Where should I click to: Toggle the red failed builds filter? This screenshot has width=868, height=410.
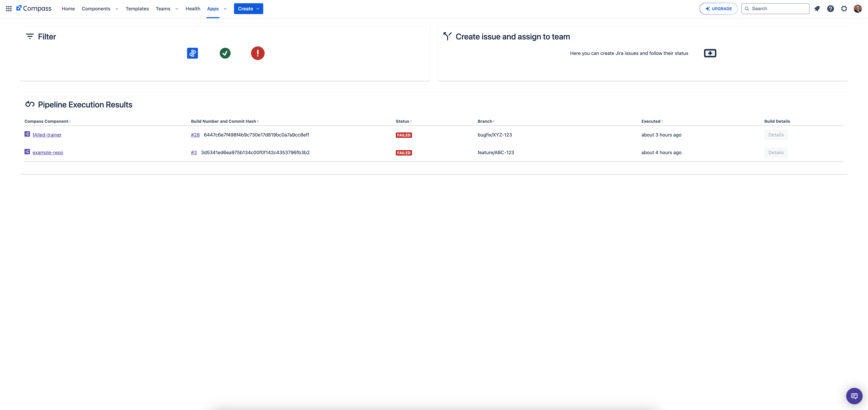[258, 53]
